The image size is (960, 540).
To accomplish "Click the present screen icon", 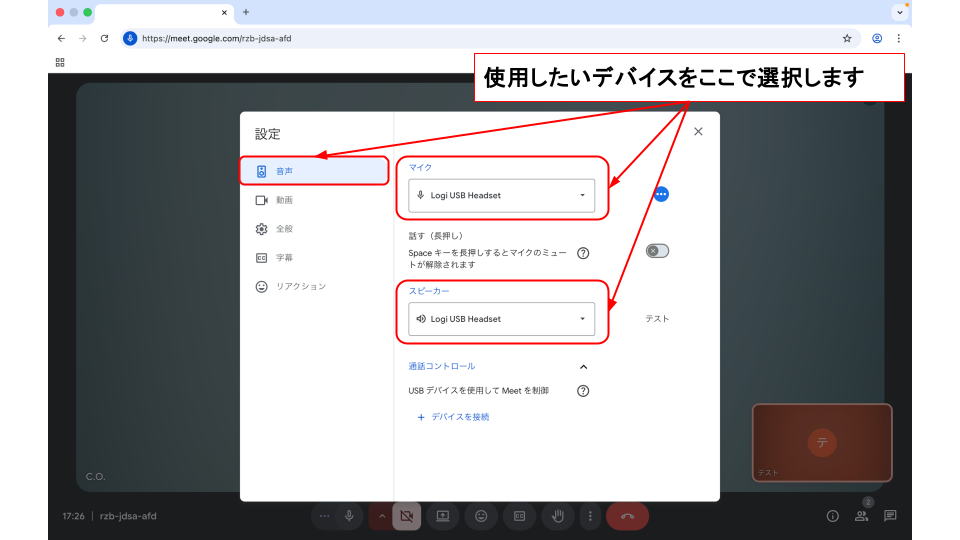I will tap(442, 516).
